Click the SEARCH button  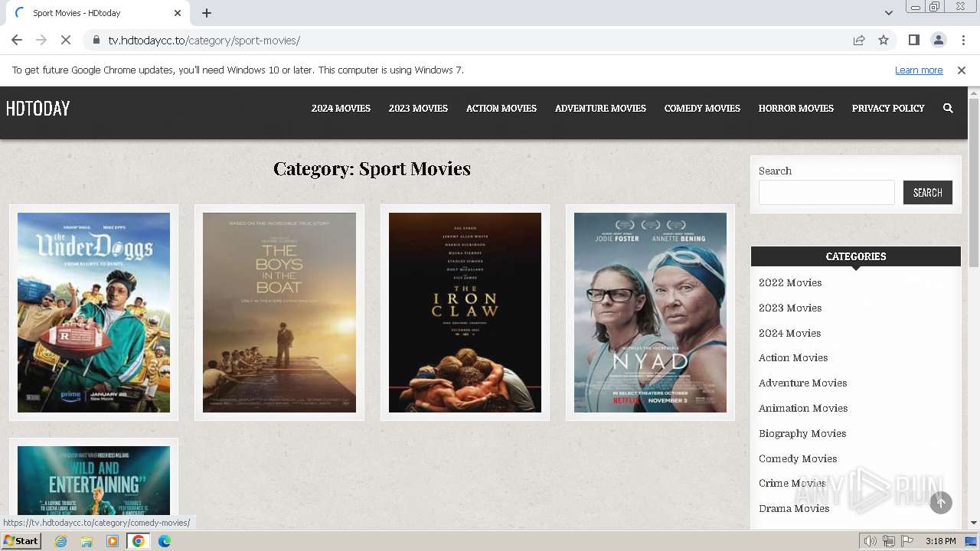click(928, 192)
